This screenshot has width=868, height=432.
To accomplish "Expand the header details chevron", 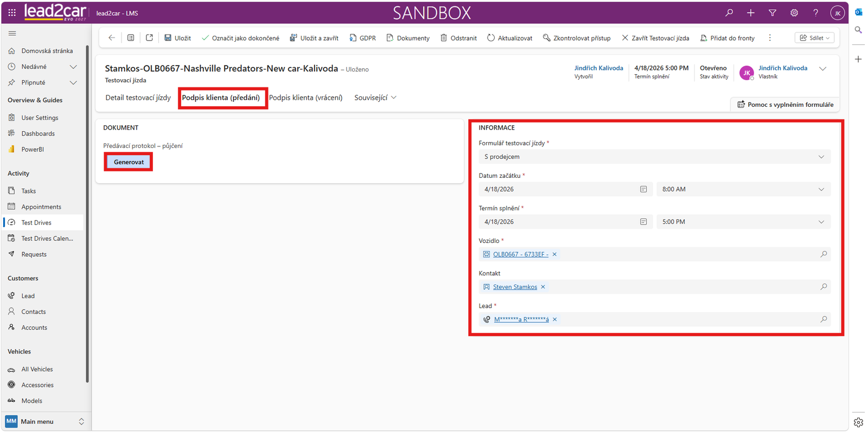I will click(822, 69).
